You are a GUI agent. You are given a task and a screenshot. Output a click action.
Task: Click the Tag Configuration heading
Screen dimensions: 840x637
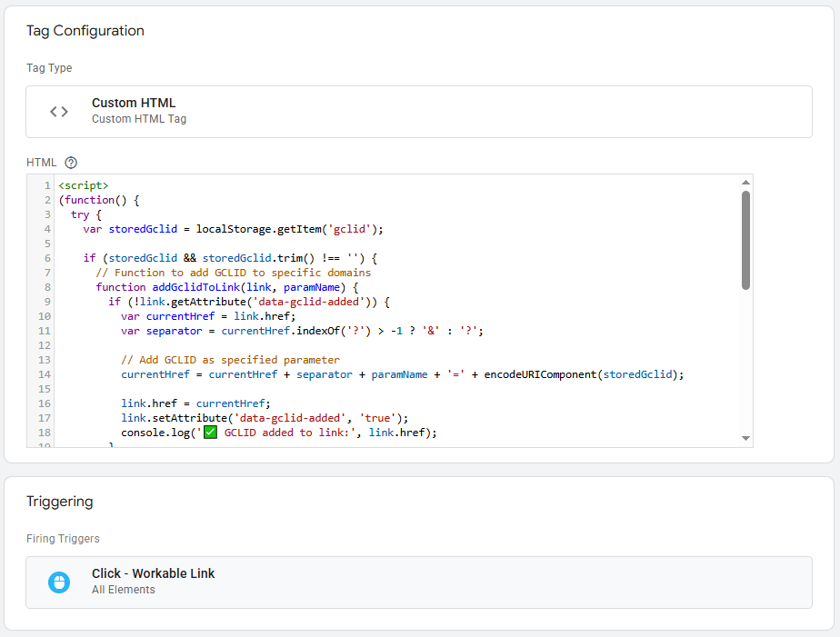[85, 30]
